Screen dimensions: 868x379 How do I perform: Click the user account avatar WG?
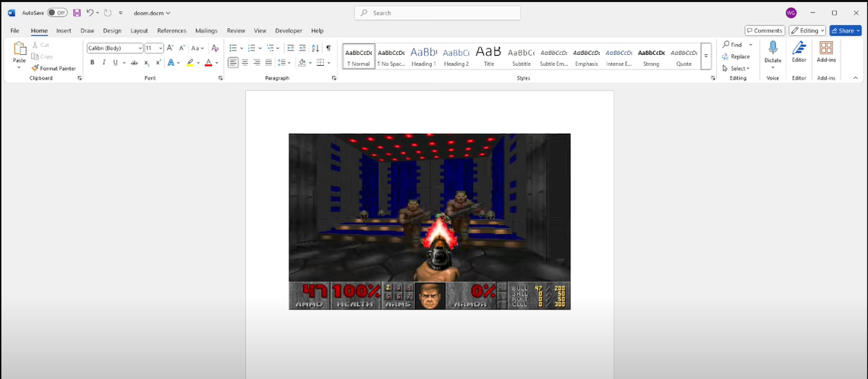click(791, 12)
